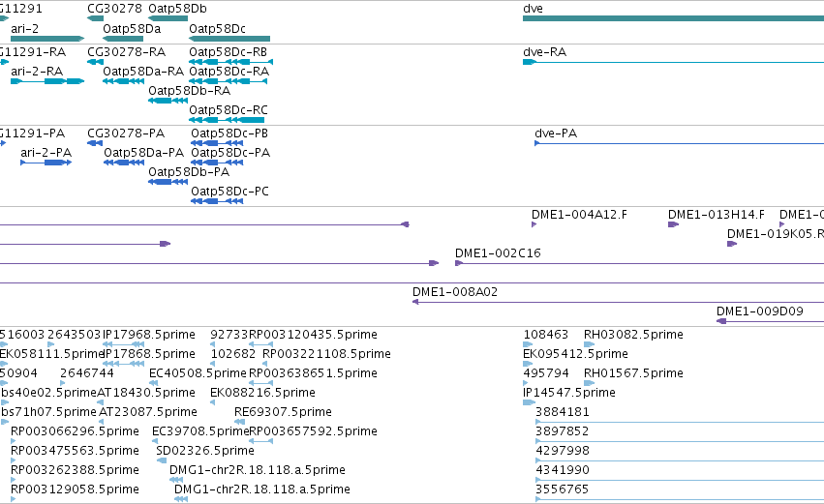Click the SD02326.5prime EST label

pyautogui.click(x=205, y=451)
